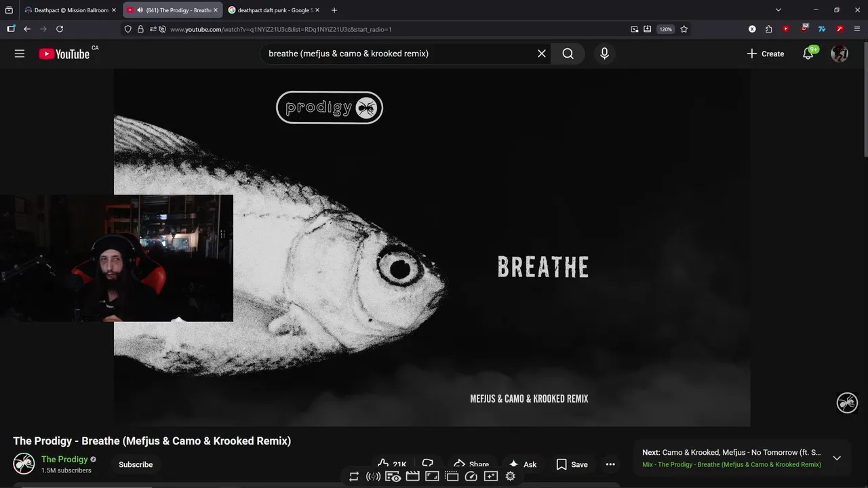The width and height of the screenshot is (868, 488).
Task: Open the 7TV extension icon
Action: (822, 29)
